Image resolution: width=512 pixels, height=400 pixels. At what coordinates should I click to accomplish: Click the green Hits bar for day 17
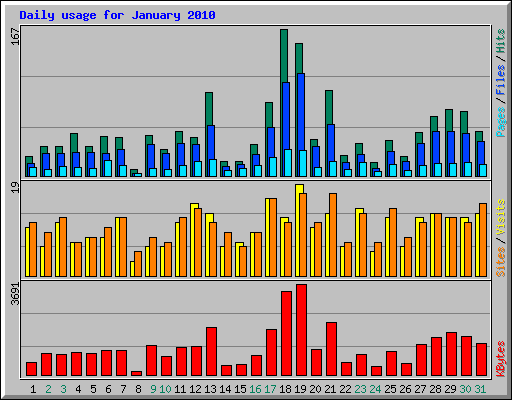(269, 114)
